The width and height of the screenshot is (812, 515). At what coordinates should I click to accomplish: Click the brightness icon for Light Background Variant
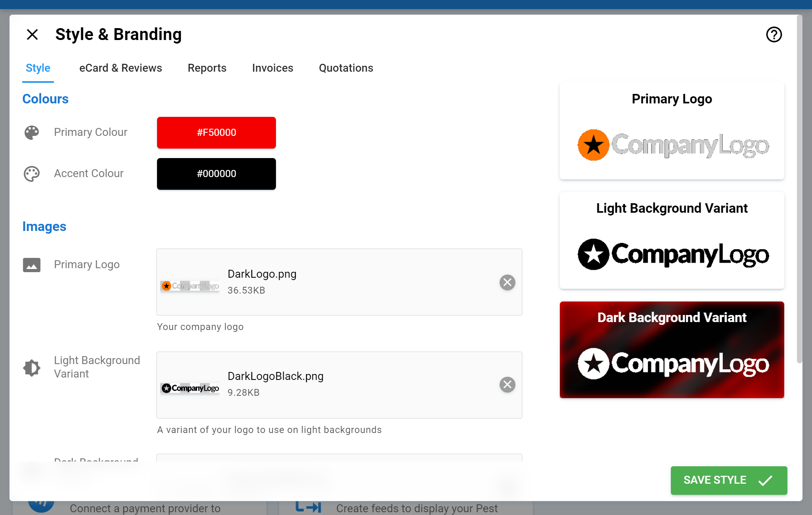click(32, 368)
